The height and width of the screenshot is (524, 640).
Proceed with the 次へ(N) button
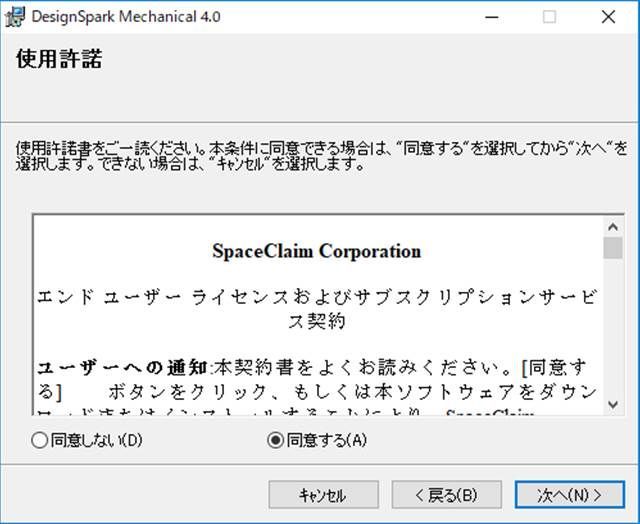tap(570, 495)
